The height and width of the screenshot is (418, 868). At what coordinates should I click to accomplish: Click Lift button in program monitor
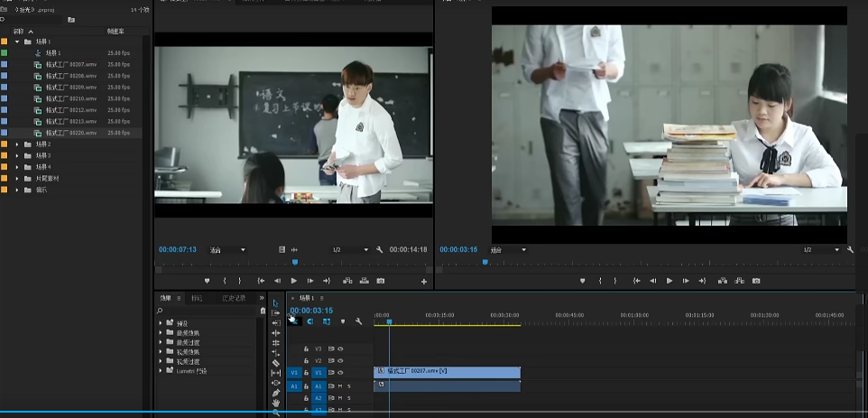point(723,281)
